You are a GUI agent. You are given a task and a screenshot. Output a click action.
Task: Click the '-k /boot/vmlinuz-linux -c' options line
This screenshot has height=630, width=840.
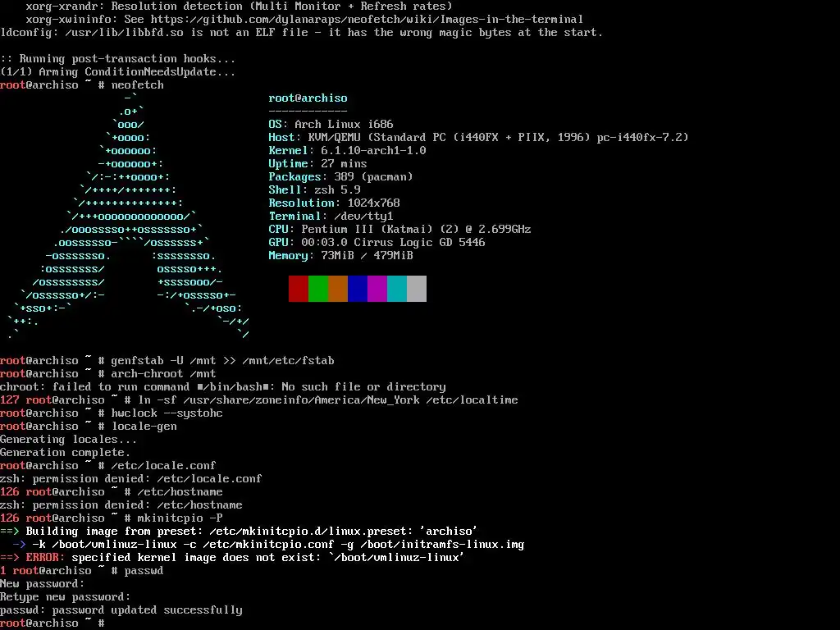coord(269,545)
